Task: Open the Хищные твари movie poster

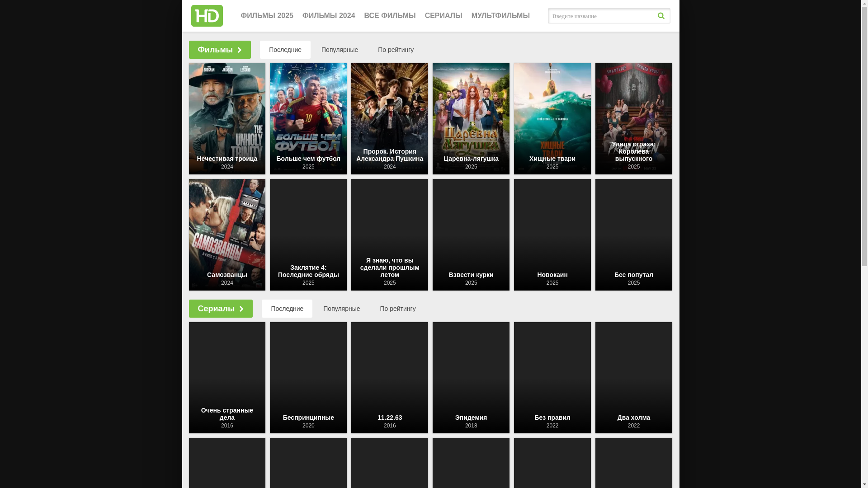Action: click(552, 119)
